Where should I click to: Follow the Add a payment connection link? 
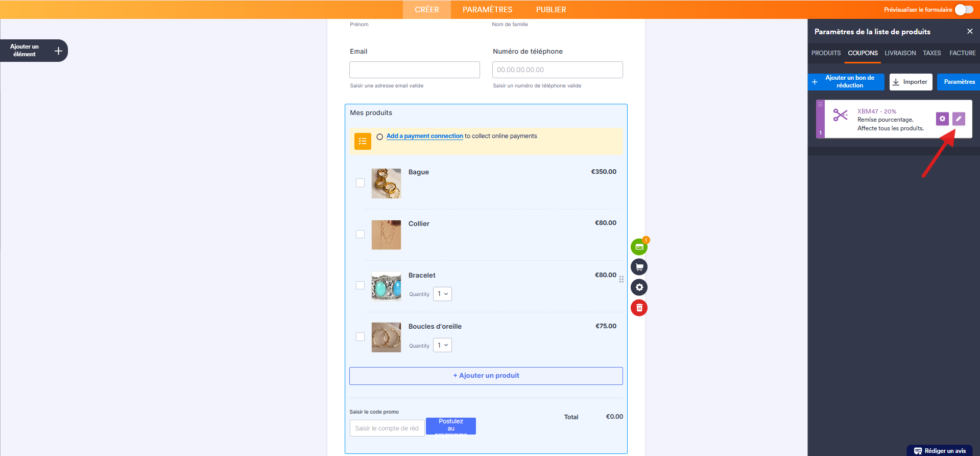point(424,136)
